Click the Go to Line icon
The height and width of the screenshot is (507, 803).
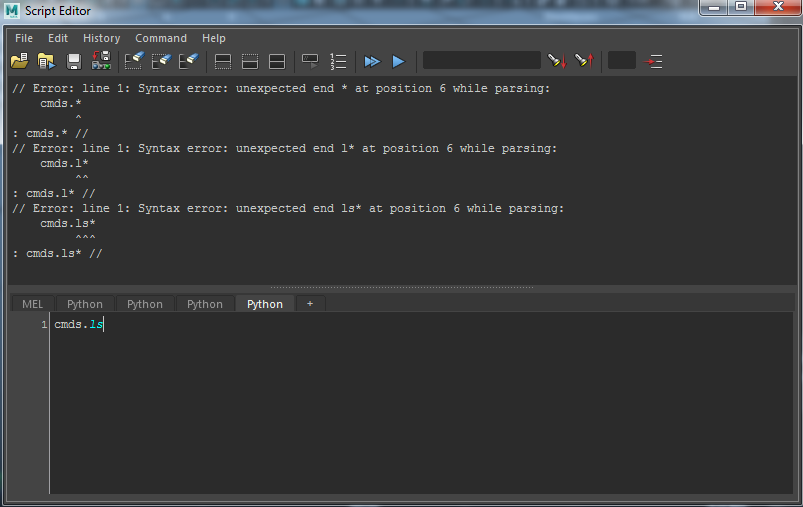click(x=653, y=61)
